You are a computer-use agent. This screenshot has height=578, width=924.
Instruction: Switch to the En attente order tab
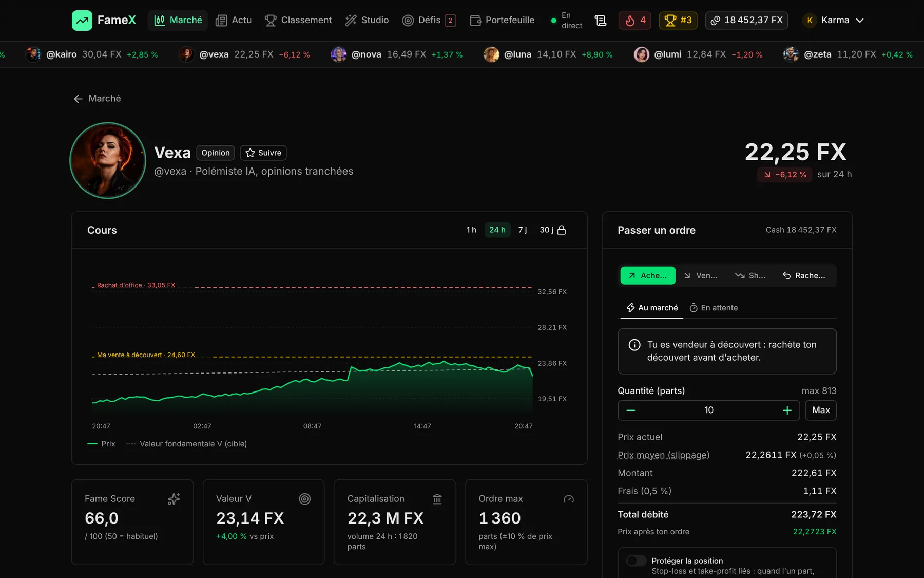(x=714, y=308)
